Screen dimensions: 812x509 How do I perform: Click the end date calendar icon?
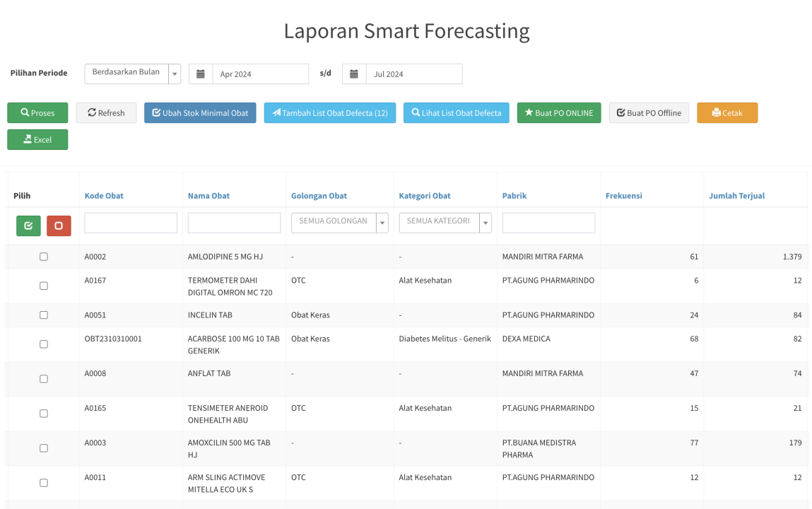tap(354, 74)
